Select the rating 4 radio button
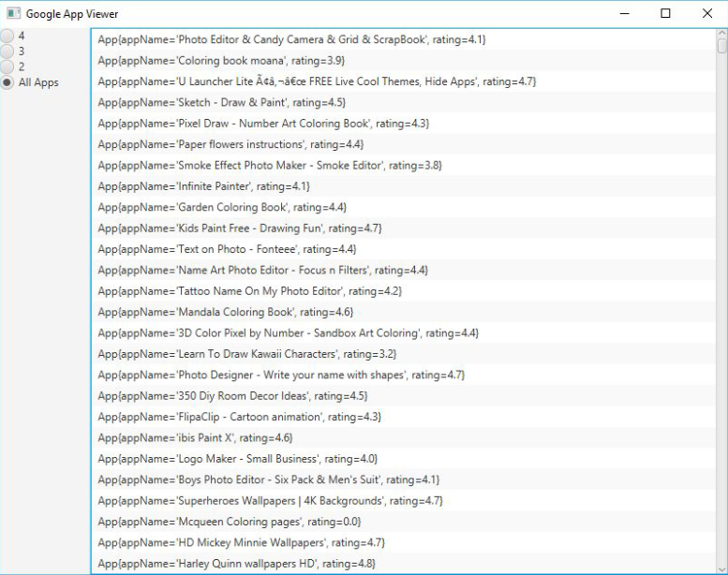Viewport: 728px width, 575px height. point(7,36)
